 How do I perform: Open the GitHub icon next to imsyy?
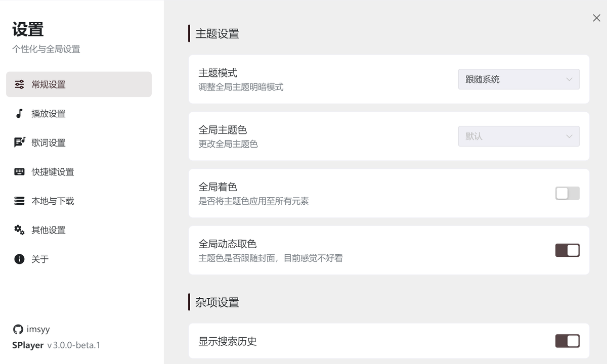[x=17, y=329]
